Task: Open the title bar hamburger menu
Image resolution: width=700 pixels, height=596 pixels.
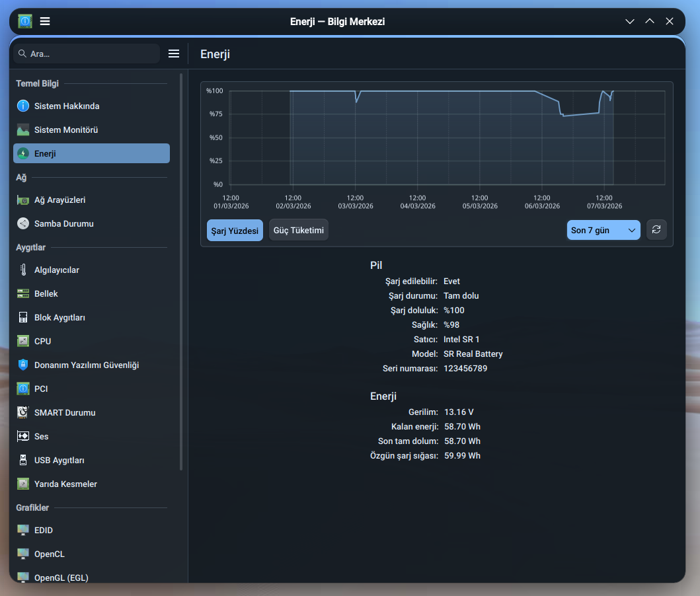Action: pyautogui.click(x=45, y=21)
